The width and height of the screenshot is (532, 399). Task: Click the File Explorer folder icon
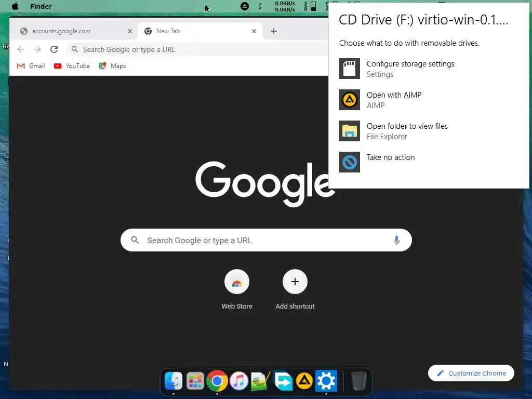350,131
